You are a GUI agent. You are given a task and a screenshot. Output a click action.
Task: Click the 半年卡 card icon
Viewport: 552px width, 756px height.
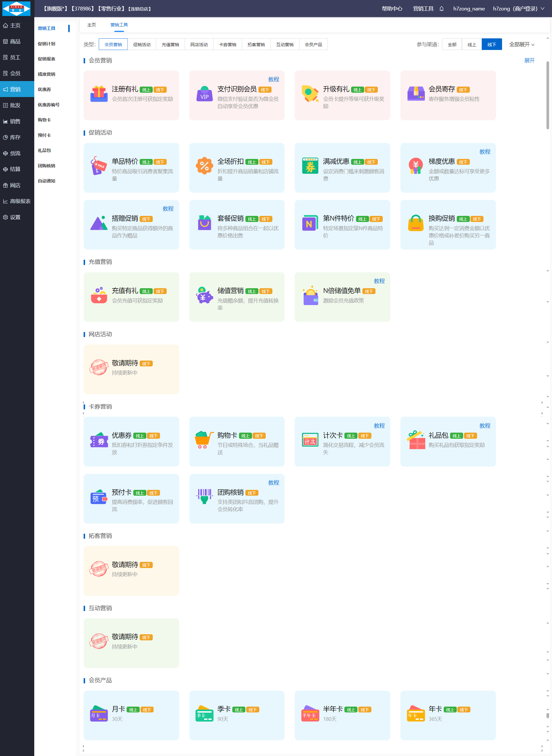[x=310, y=714]
